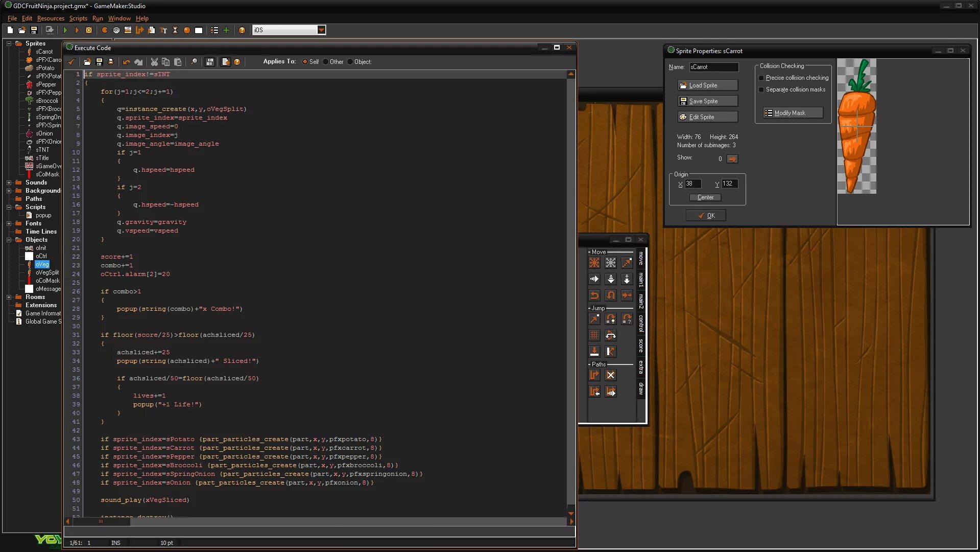This screenshot has width=980, height=552.
Task: Click the Show subimage stepper arrow
Action: [x=733, y=159]
